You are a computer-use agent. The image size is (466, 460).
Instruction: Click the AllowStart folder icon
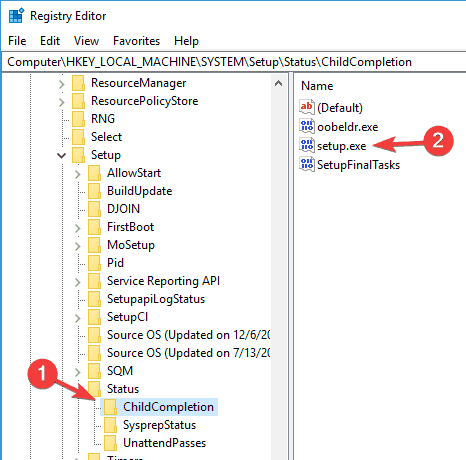click(94, 173)
